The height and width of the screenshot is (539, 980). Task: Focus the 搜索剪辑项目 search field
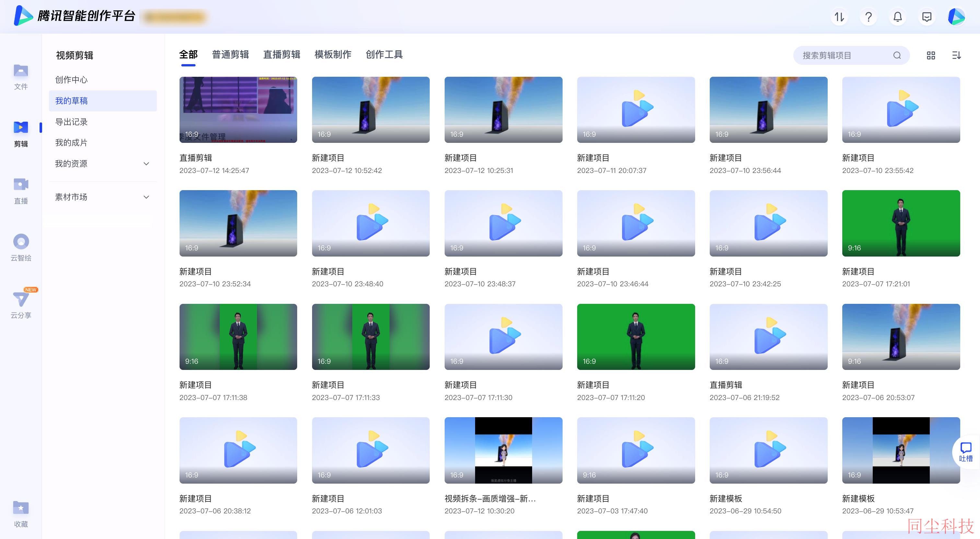[x=851, y=55]
